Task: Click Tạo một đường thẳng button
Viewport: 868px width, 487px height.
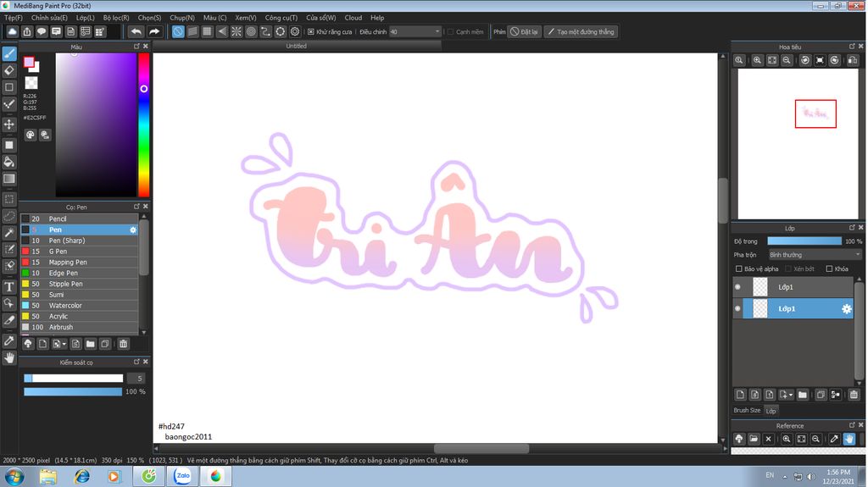Action: tap(581, 31)
